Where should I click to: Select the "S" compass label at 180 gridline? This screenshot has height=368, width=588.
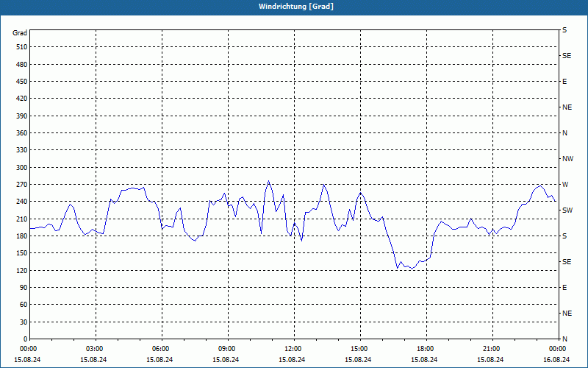click(x=564, y=236)
